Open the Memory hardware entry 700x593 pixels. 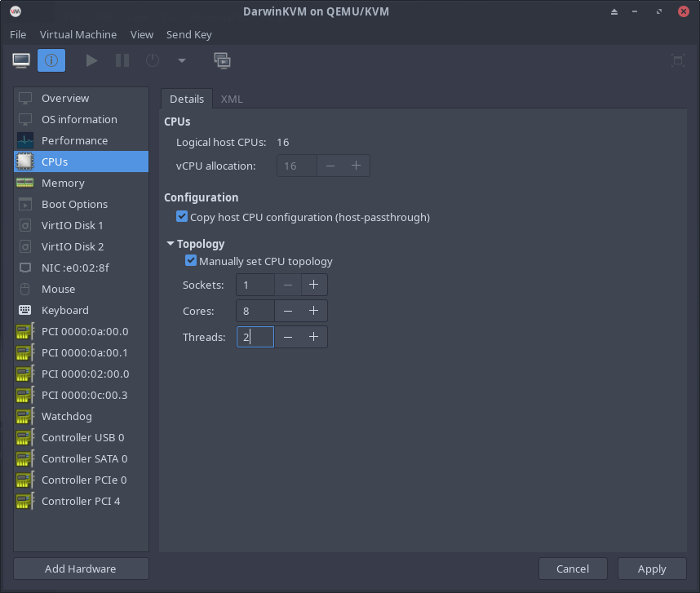(x=82, y=183)
